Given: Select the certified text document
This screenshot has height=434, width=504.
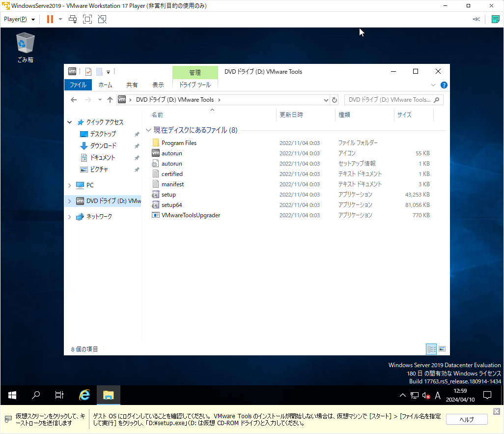Looking at the screenshot, I should tap(172, 174).
